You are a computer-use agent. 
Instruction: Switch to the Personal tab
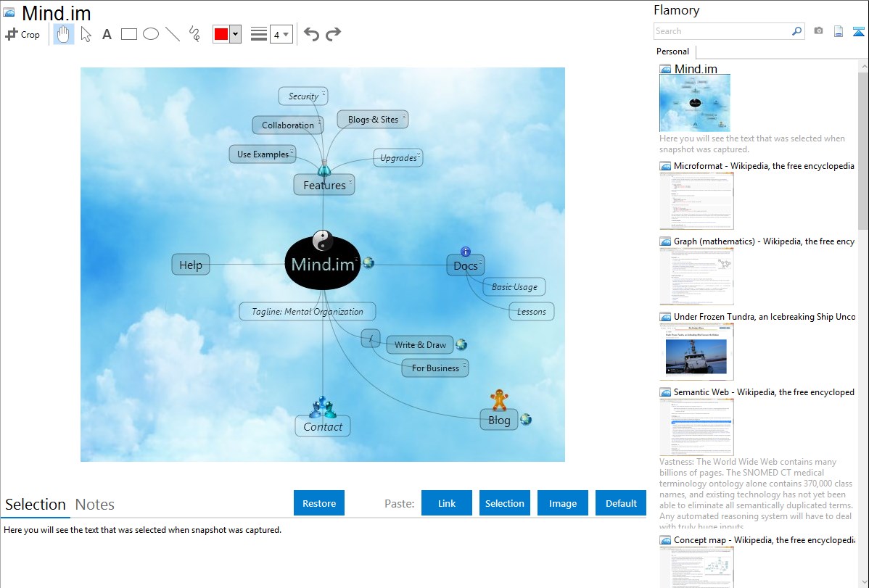pyautogui.click(x=672, y=51)
